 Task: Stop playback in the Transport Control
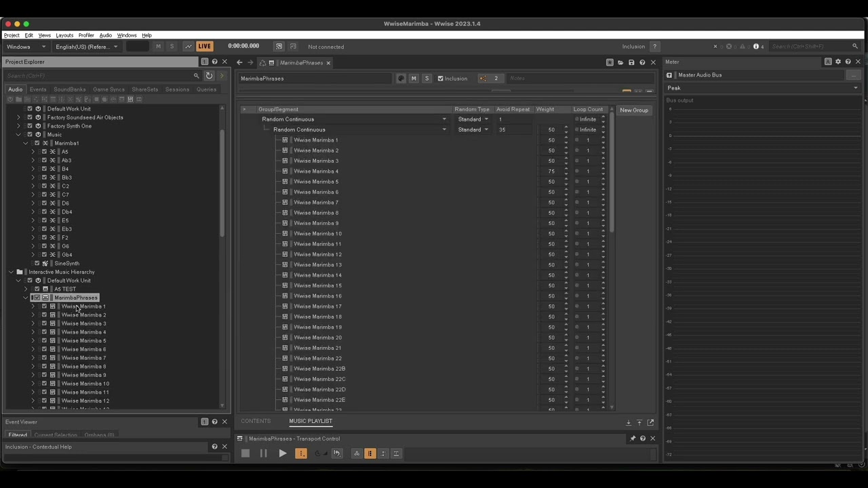coord(245,453)
